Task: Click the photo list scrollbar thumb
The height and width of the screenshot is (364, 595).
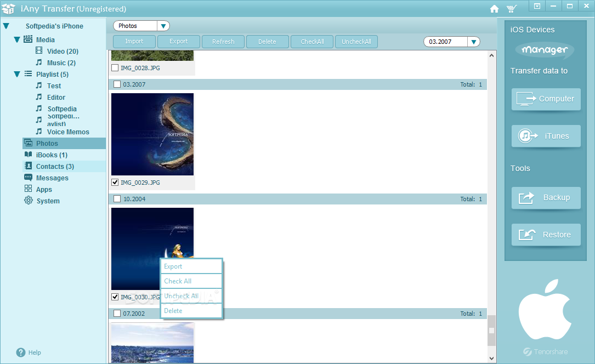Action: pyautogui.click(x=491, y=330)
